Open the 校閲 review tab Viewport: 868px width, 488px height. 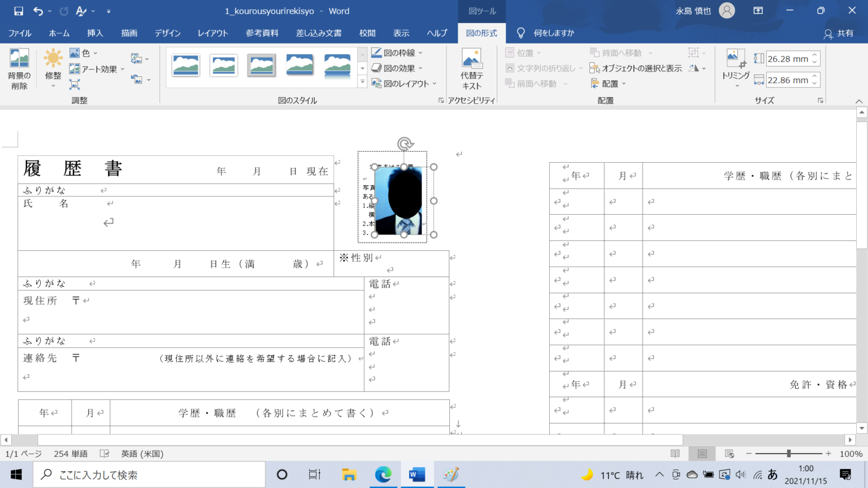point(367,33)
